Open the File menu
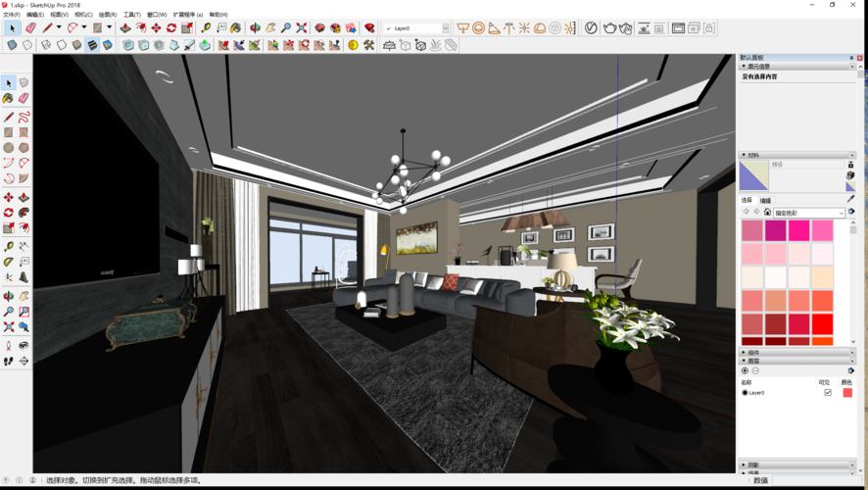The height and width of the screenshot is (490, 868). [x=12, y=15]
